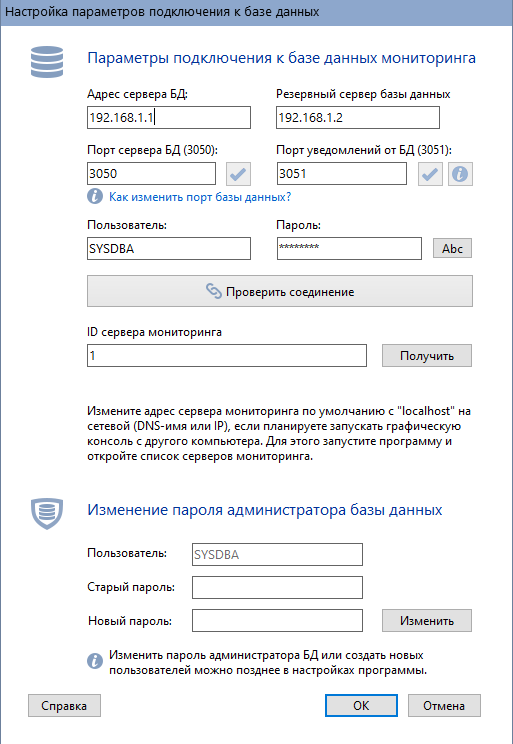Viewport: 513px width, 744px height.
Task: Toggle password visibility with the Abc button
Action: click(452, 248)
